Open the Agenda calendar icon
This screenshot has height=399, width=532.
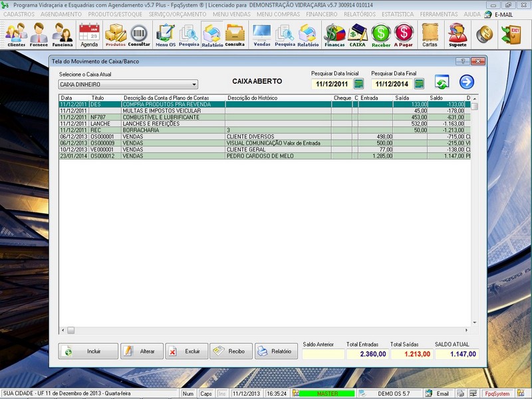[89, 34]
